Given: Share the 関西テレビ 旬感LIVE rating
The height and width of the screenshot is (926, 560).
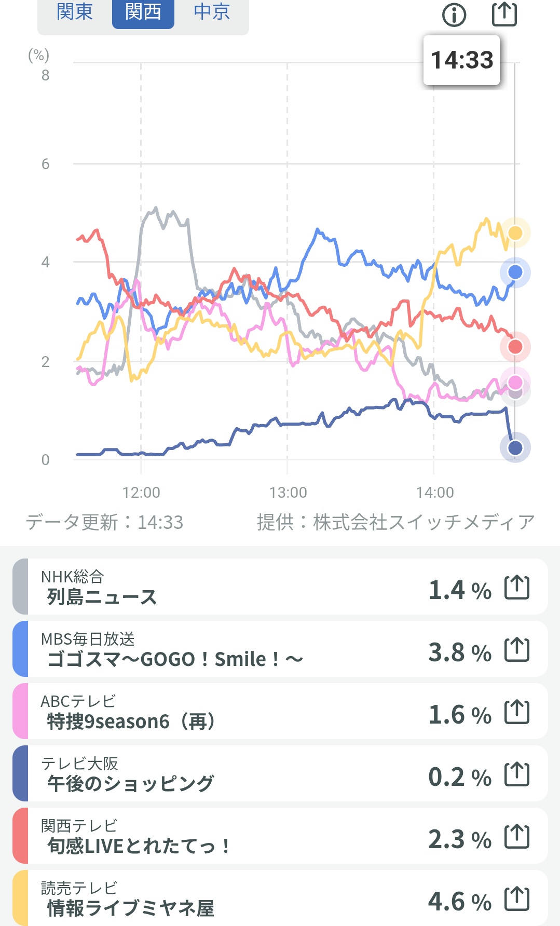Looking at the screenshot, I should pos(517,837).
